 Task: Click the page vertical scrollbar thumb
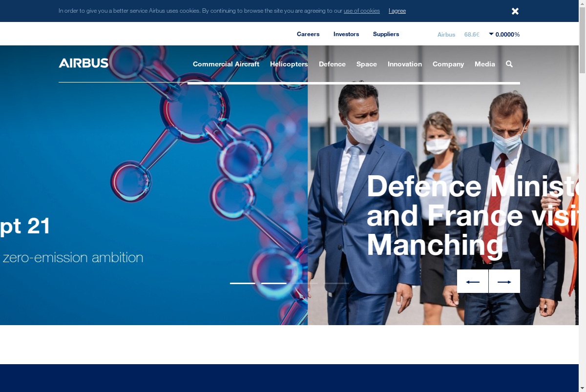[x=582, y=40]
